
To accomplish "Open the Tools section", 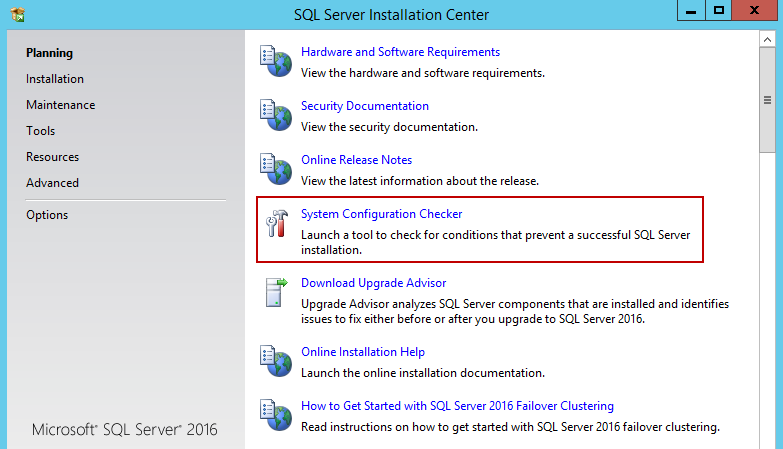I will [x=40, y=131].
